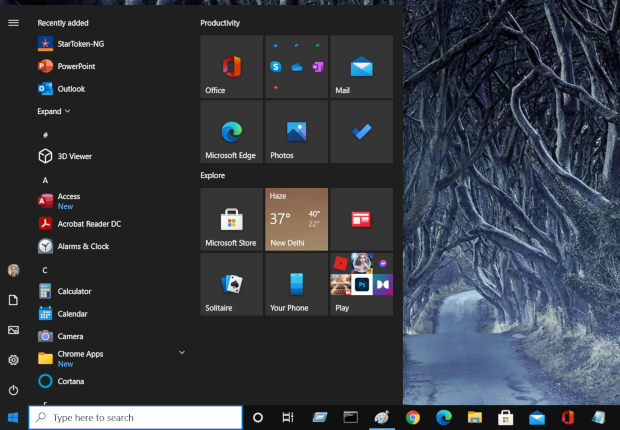
Task: Open Microsoft Store tile
Action: 231,219
